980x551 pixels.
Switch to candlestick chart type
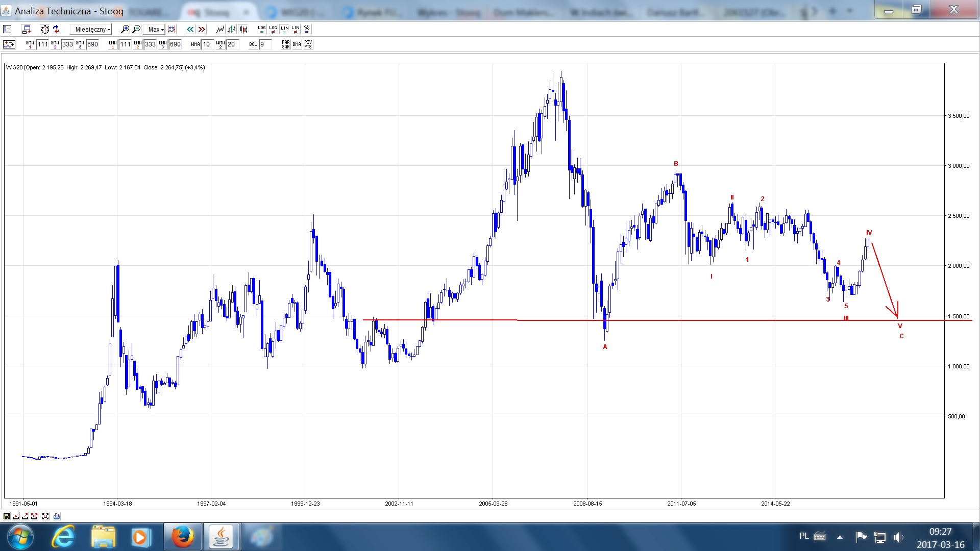pyautogui.click(x=243, y=30)
